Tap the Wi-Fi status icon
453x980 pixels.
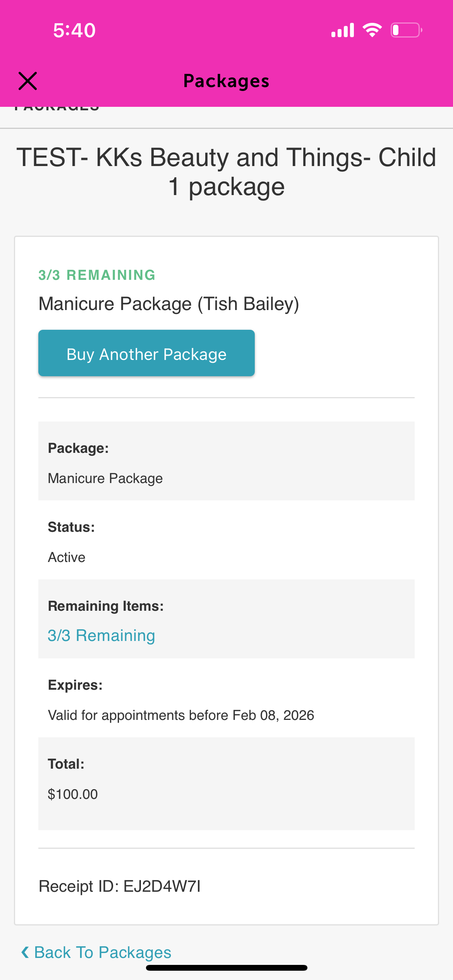click(372, 30)
